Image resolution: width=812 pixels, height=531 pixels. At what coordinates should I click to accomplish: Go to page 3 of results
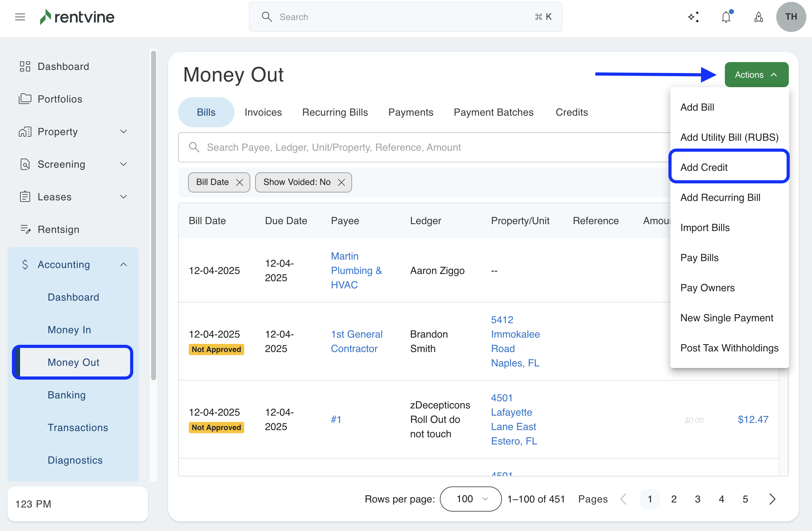tap(697, 499)
